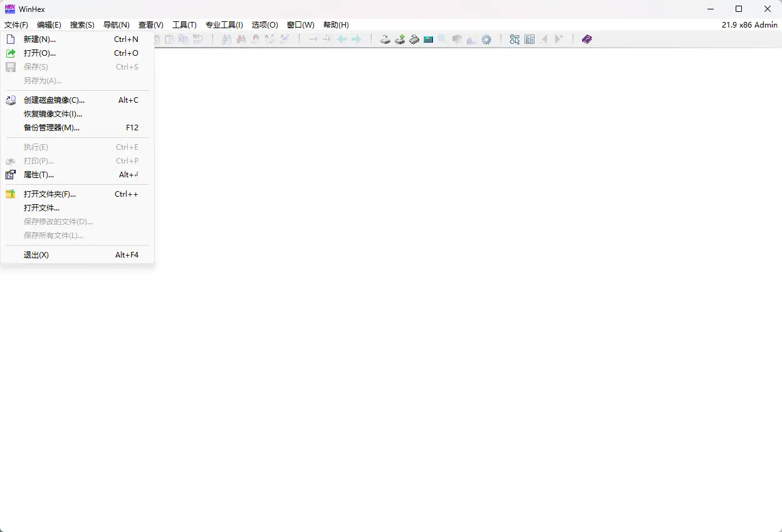Click the yellow folder icon beside 打开文件夹

tap(11, 194)
